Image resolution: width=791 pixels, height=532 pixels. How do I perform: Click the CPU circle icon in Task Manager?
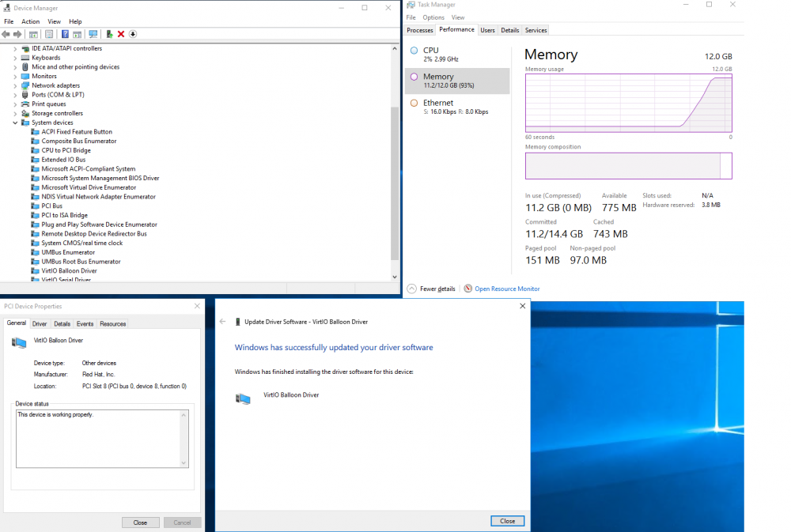414,51
